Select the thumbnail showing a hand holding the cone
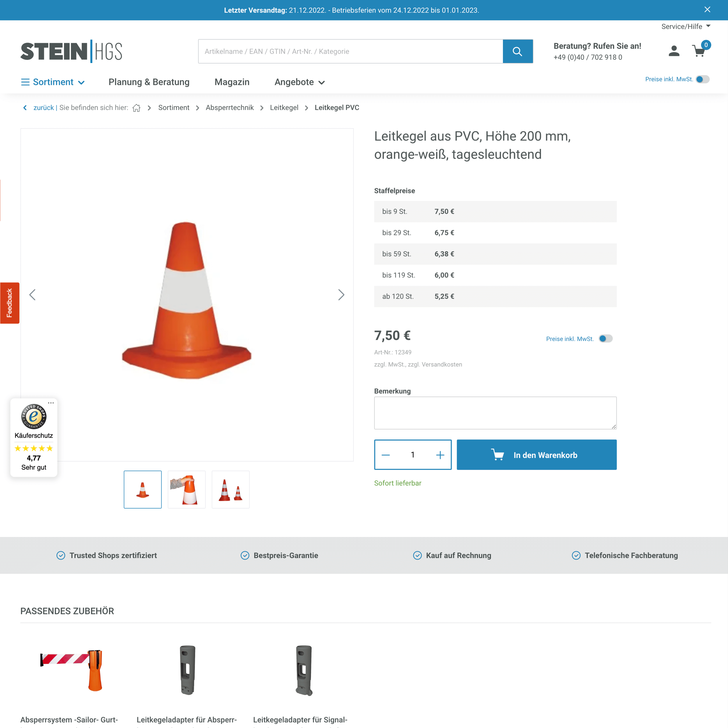 (x=187, y=489)
